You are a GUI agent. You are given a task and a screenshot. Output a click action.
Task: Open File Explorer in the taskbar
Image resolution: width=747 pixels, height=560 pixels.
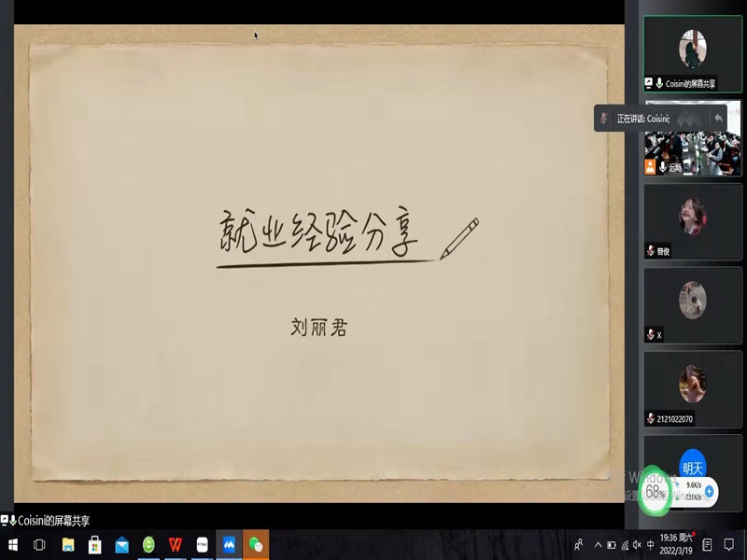(x=68, y=545)
